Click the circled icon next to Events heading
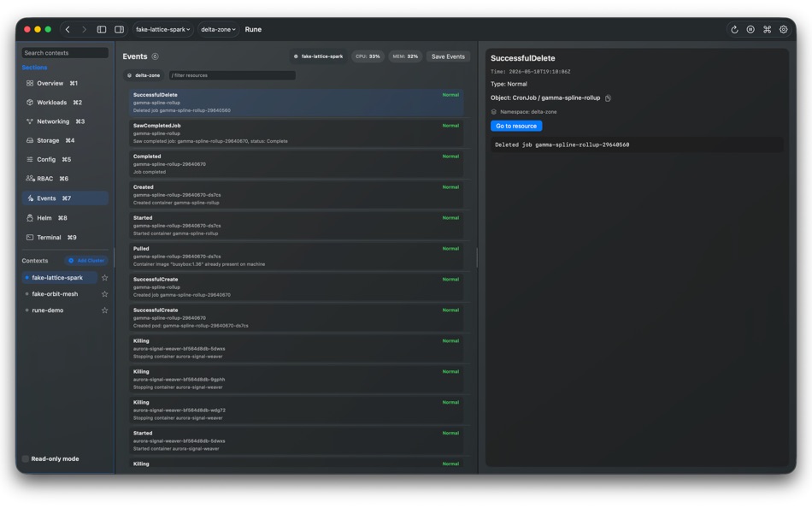 (x=155, y=56)
